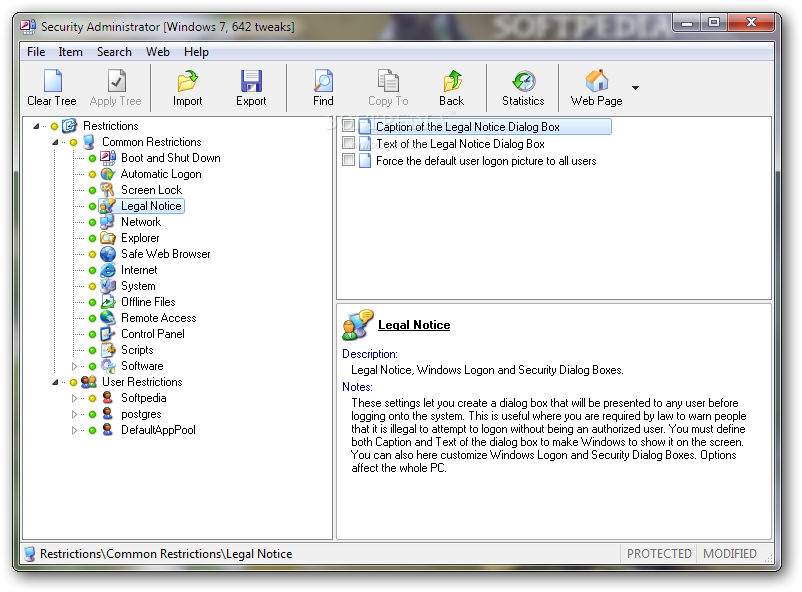Open the Help menu
Screen dimensions: 802x592
[196, 52]
